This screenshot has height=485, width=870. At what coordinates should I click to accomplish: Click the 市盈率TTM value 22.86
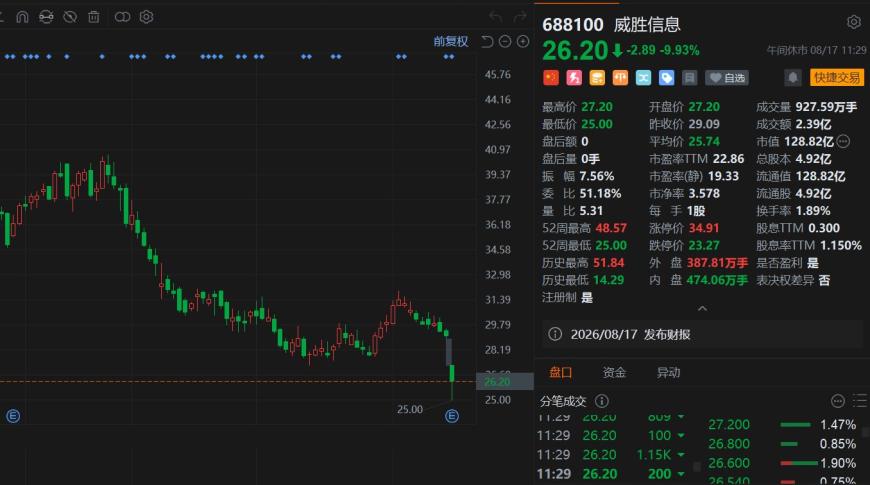coord(728,159)
